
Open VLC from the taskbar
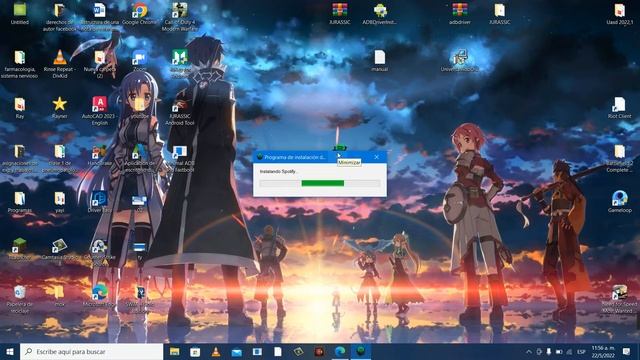tap(216, 351)
